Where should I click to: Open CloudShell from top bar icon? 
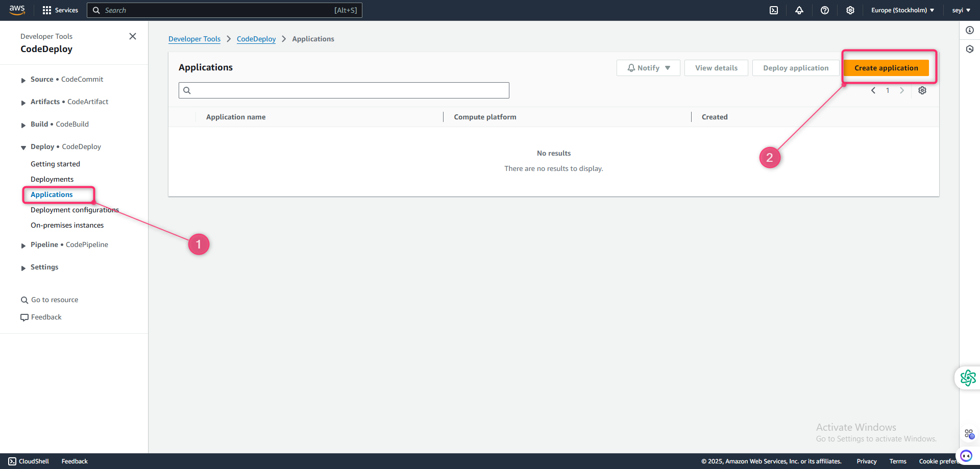pos(774,10)
